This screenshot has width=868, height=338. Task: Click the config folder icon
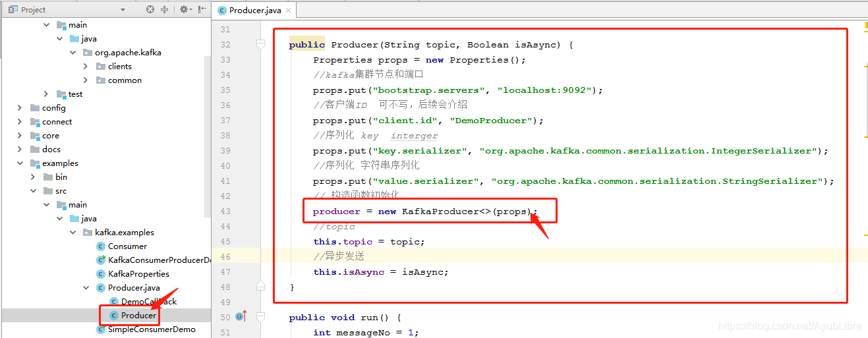tap(34, 108)
